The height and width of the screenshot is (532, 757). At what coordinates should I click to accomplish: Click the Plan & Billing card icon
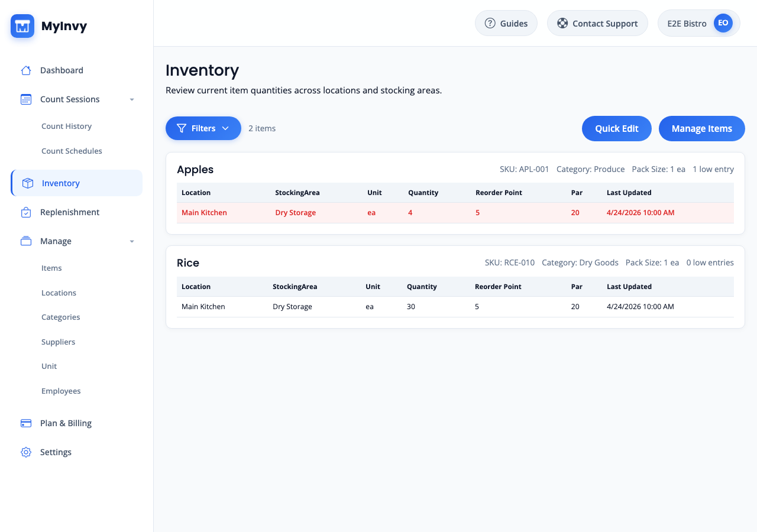click(x=26, y=423)
